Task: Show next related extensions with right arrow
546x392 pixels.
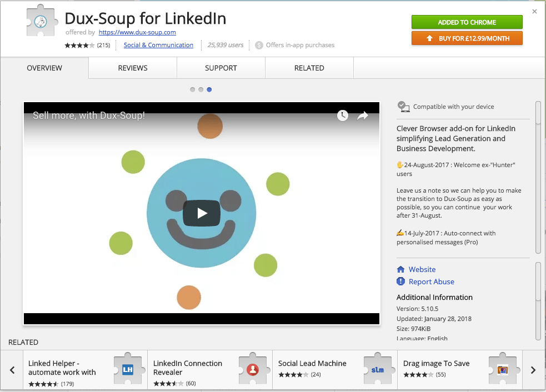Action: (x=533, y=370)
